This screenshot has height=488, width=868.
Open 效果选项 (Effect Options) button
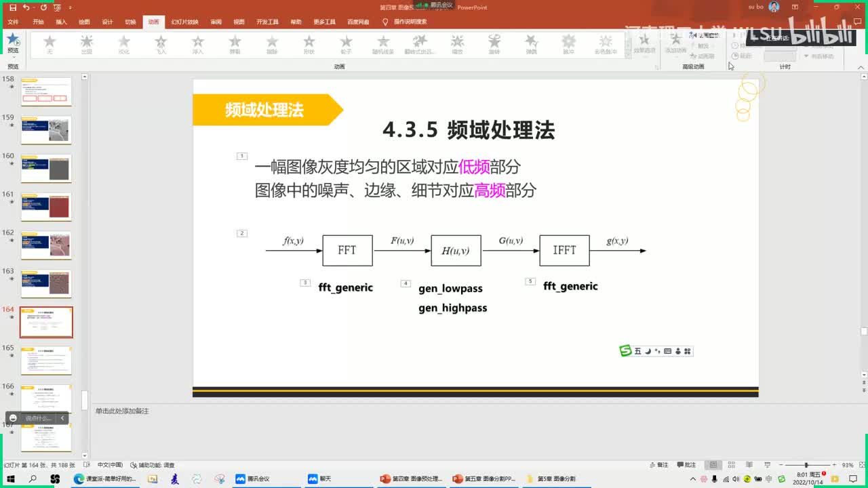644,45
